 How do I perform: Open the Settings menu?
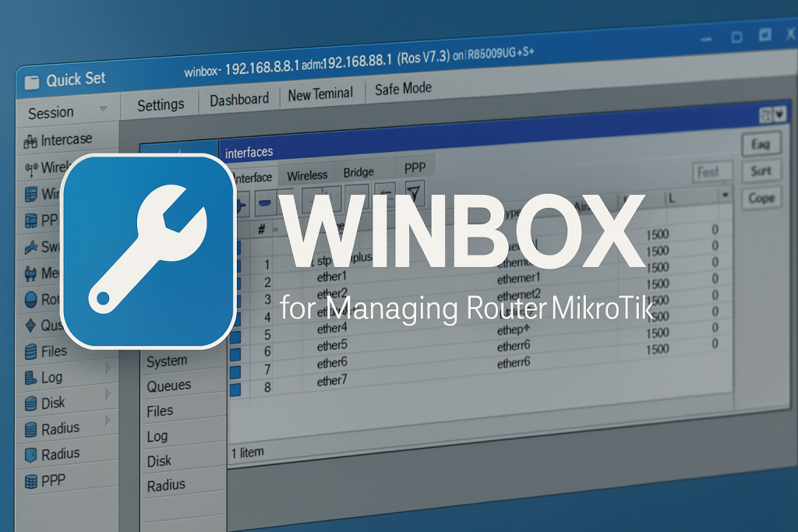[161, 105]
